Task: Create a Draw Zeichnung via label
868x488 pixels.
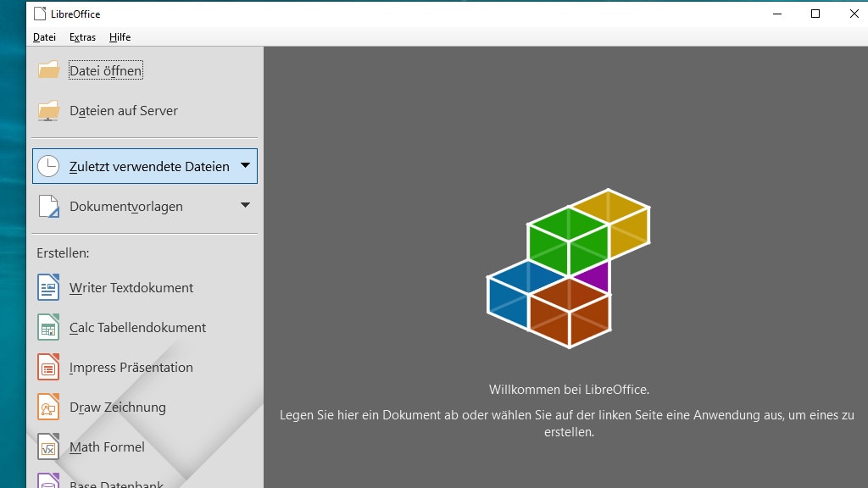Action: tap(117, 408)
